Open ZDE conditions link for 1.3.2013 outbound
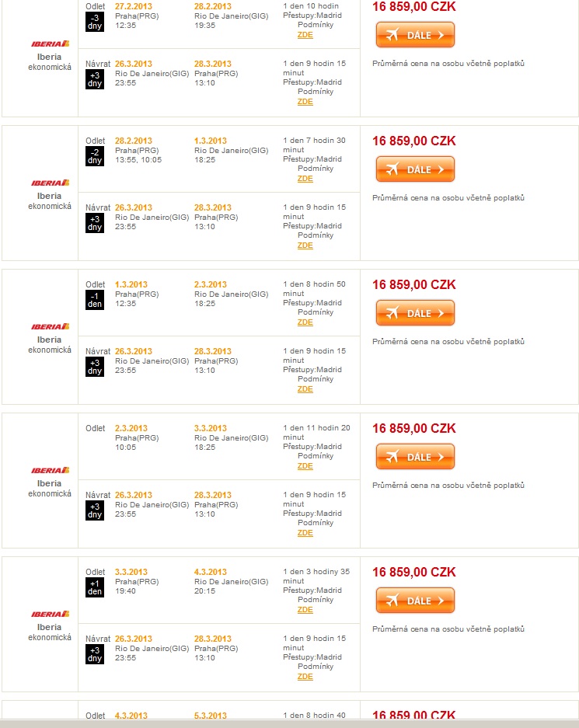Screen dimensions: 579x728 click(305, 322)
